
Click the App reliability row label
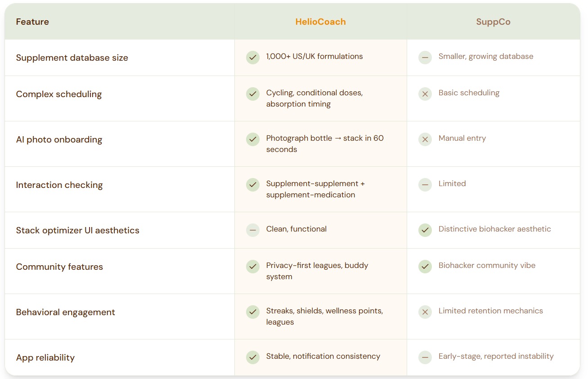45,358
